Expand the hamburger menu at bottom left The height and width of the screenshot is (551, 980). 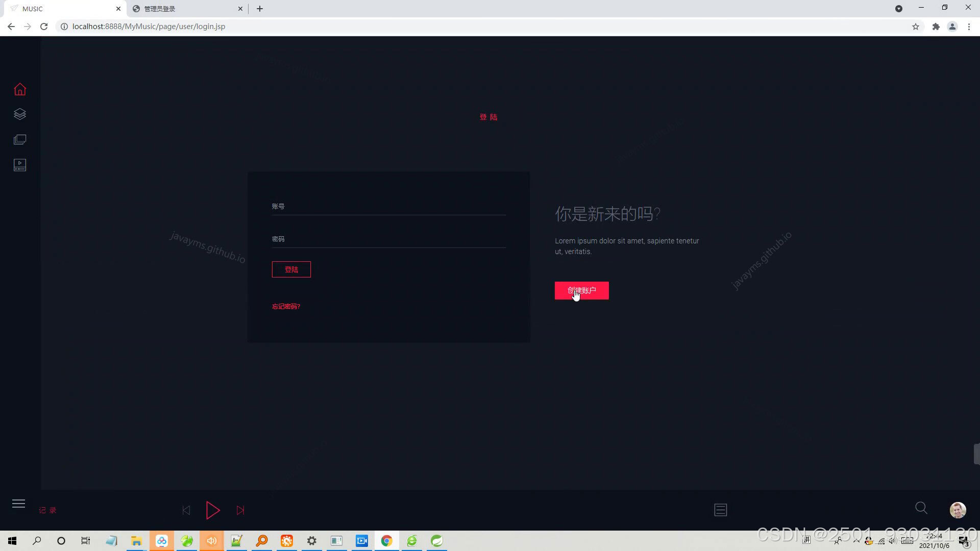(18, 504)
